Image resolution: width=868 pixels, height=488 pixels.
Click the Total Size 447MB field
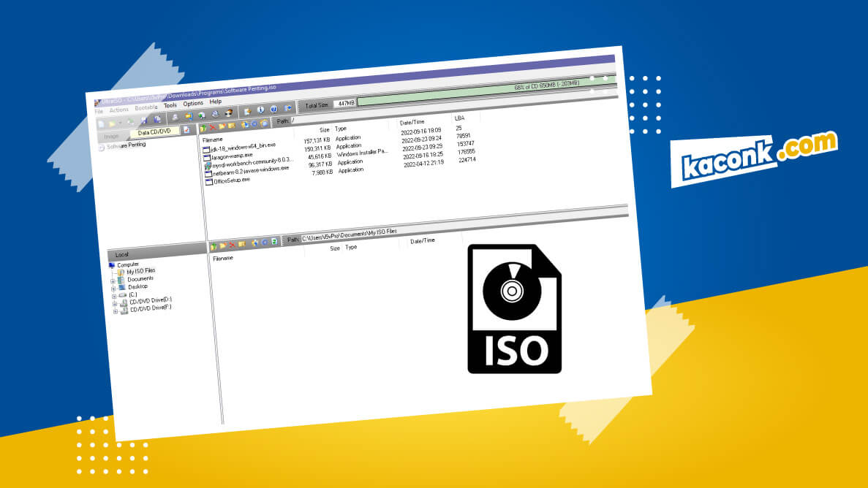(x=345, y=103)
